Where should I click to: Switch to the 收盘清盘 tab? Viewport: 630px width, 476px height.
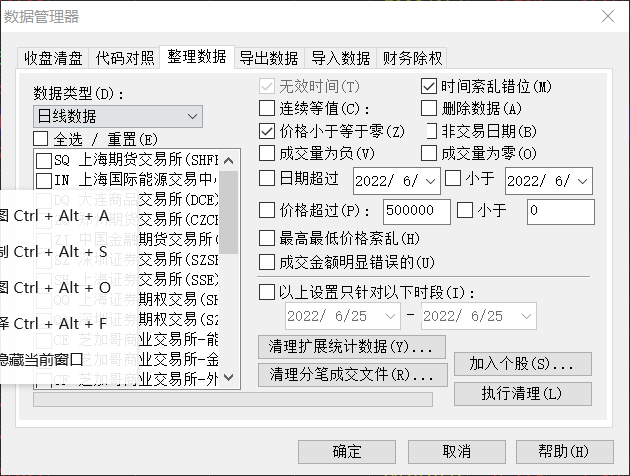pyautogui.click(x=53, y=58)
